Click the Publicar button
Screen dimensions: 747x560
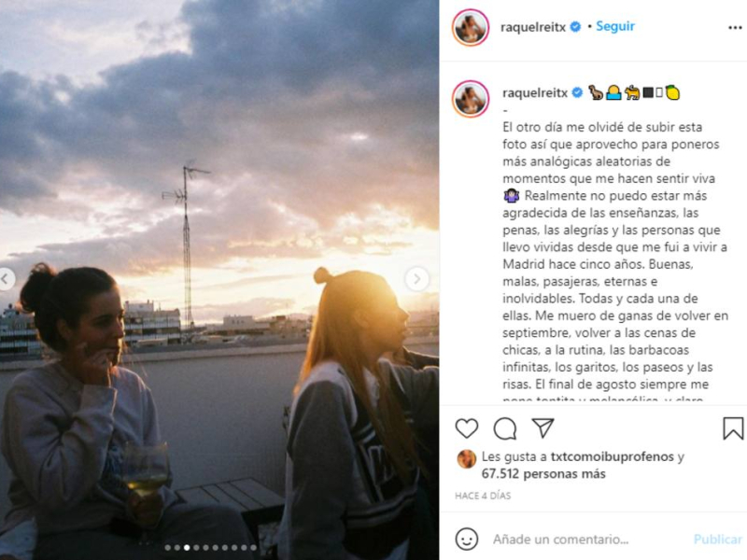point(717,539)
